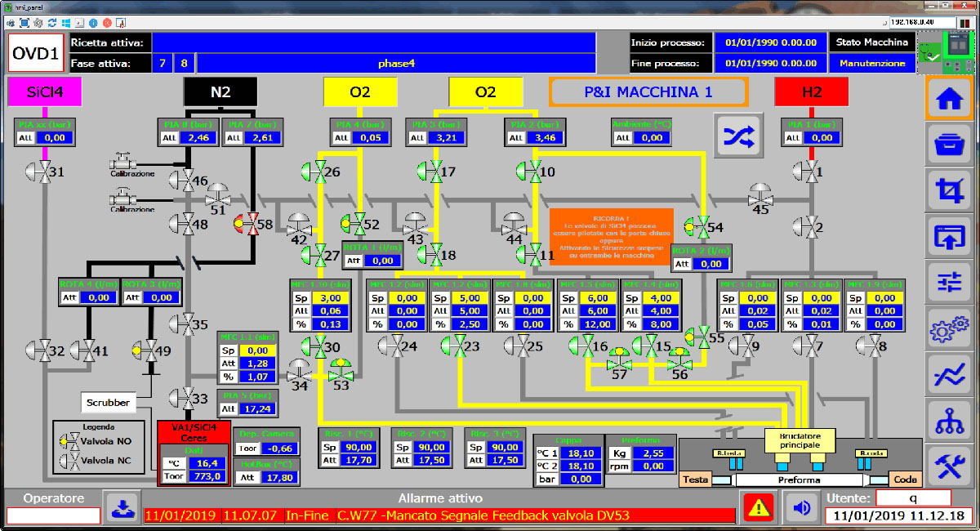Click the Risc. 1 setpoint value 90,00
Viewport: 980px width, 531px height.
(x=359, y=447)
